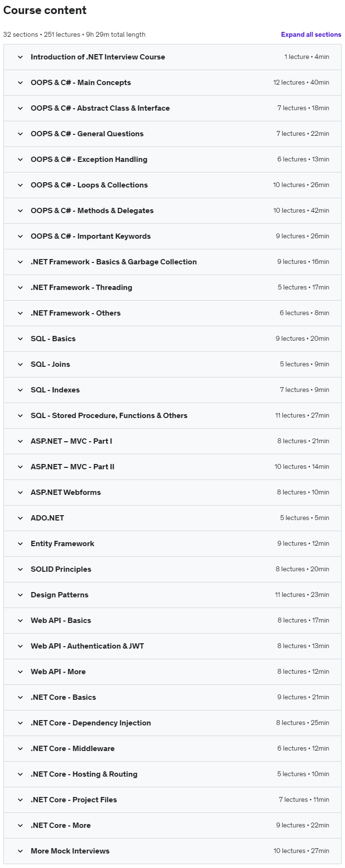Open .NET Framework - Threading section
The height and width of the screenshot is (868, 345).
point(172,288)
